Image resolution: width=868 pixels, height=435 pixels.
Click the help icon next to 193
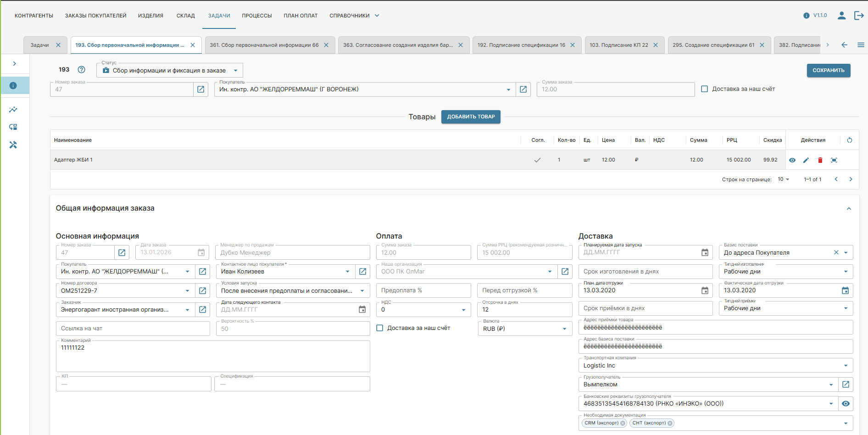coord(81,70)
